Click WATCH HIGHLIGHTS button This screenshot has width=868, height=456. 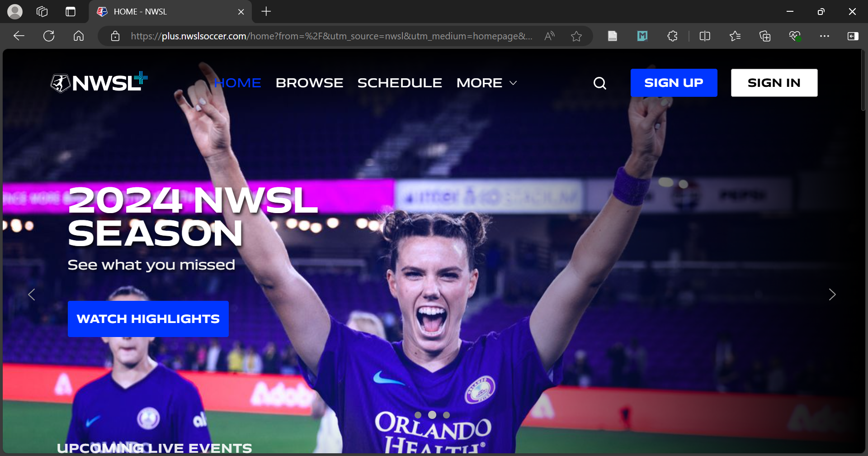pyautogui.click(x=148, y=319)
